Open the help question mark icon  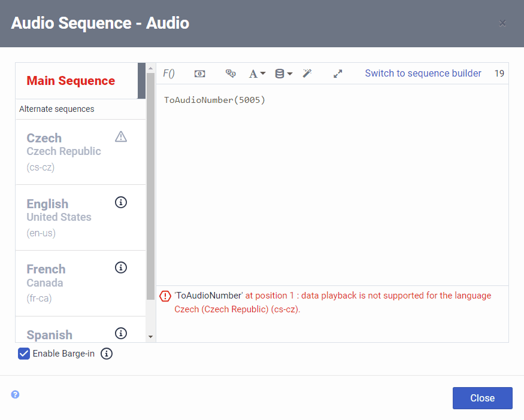15,394
